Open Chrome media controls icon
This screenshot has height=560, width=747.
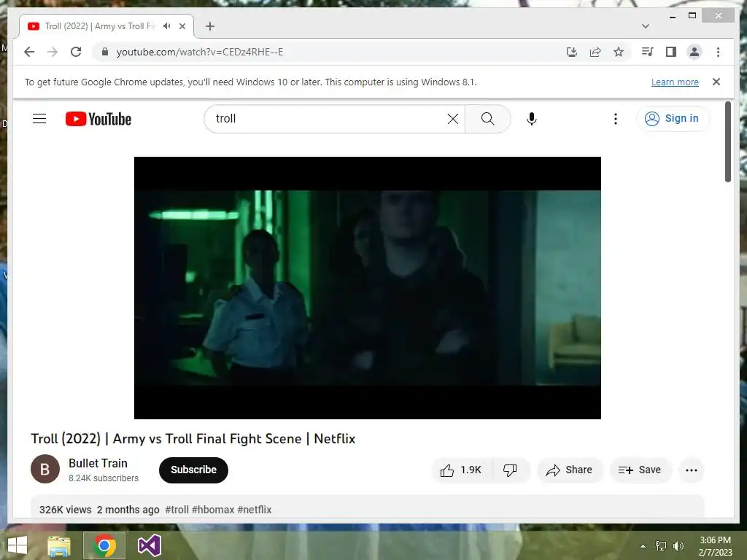(x=648, y=52)
